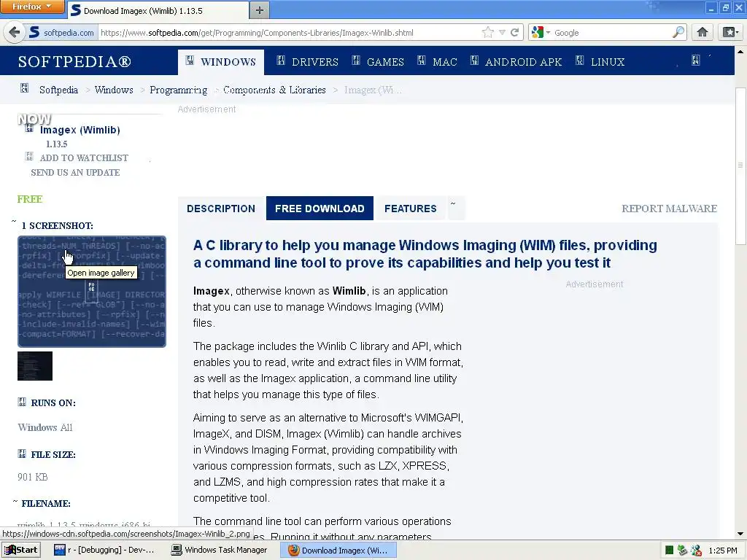
Task: Click the Softpedia site identity icon in address bar
Action: pyautogui.click(x=34, y=32)
